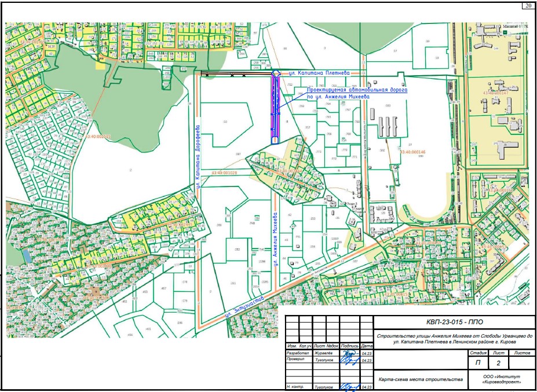The image size is (537, 392).
Task: Click the 'ул. Анжелия Михеева' vertical street label
Action: pyautogui.click(x=276, y=237)
